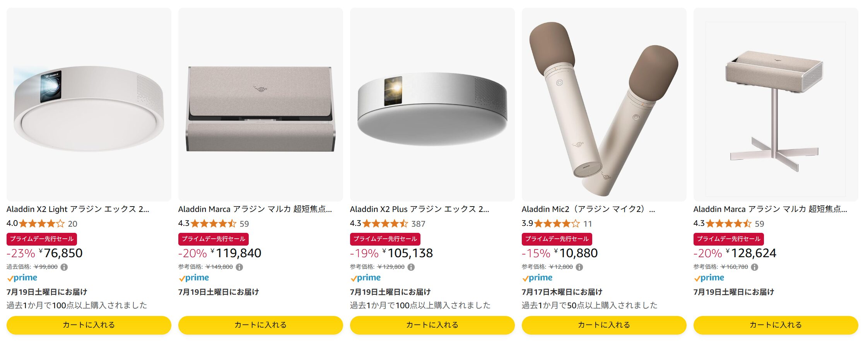The image size is (868, 345).
Task: Open star rating for Aladdin X2 Light
Action: (x=42, y=224)
